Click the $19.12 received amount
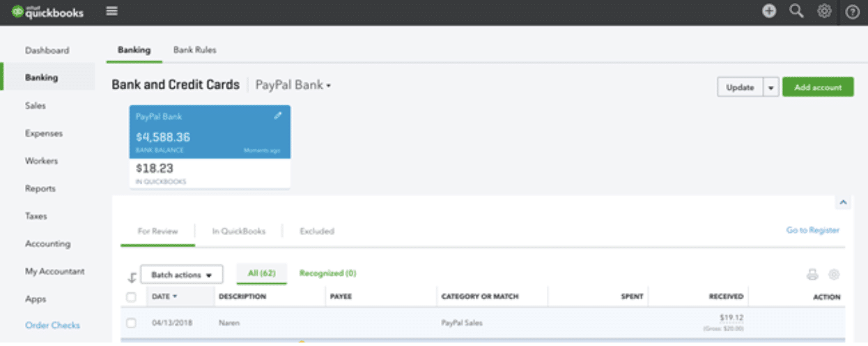The width and height of the screenshot is (868, 346). [x=731, y=318]
